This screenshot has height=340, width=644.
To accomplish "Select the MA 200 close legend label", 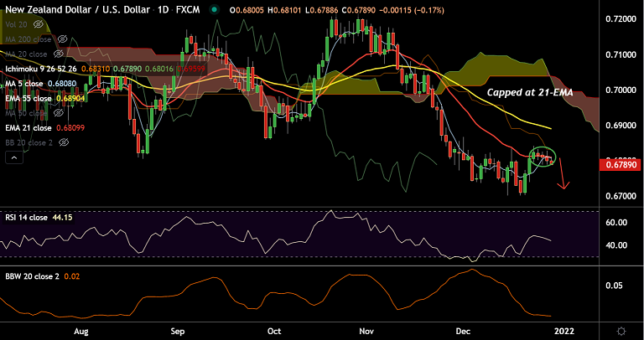I will 29,39.
